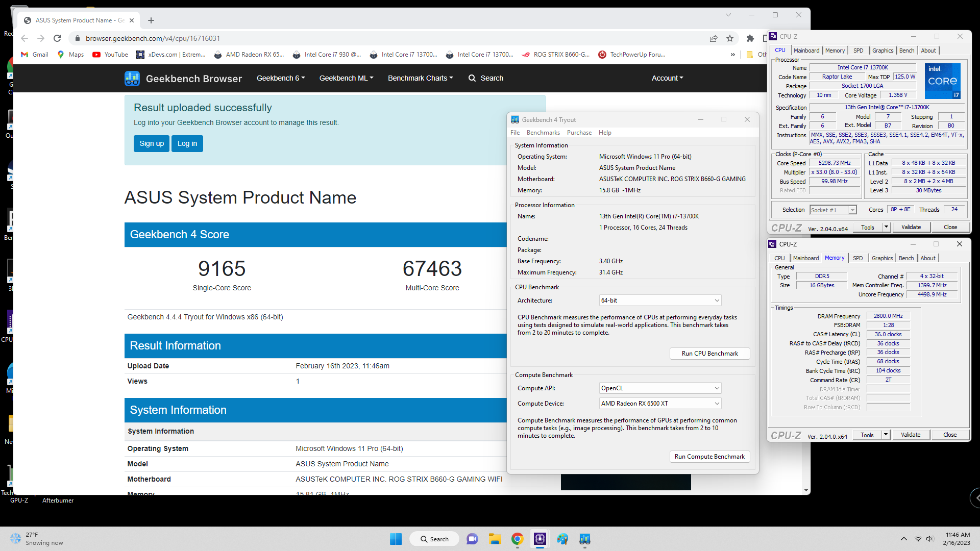
Task: Click the page scrollbar down arrow
Action: tap(806, 490)
